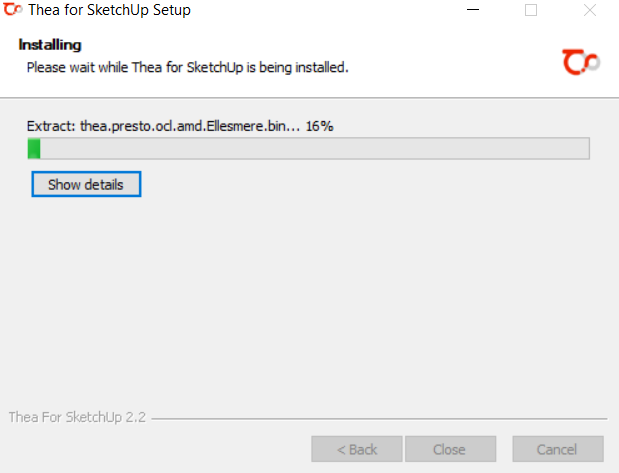Click the greyed-out Close button at the bottom
The height and width of the screenshot is (473, 619).
coord(450,449)
